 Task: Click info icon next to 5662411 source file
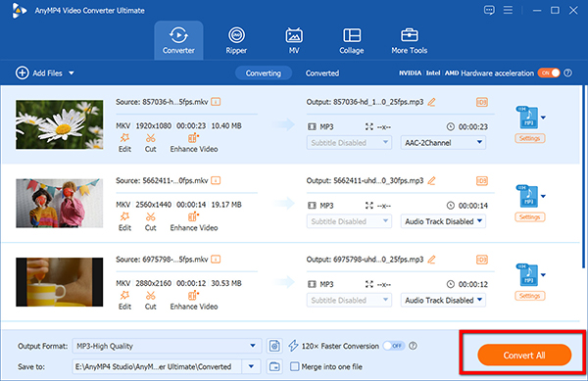coord(216,180)
